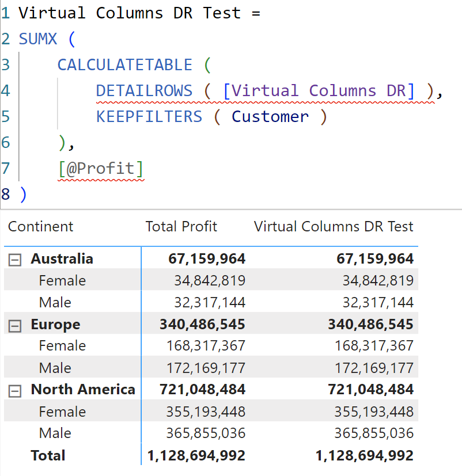Select the Female row under Australia

click(62, 281)
